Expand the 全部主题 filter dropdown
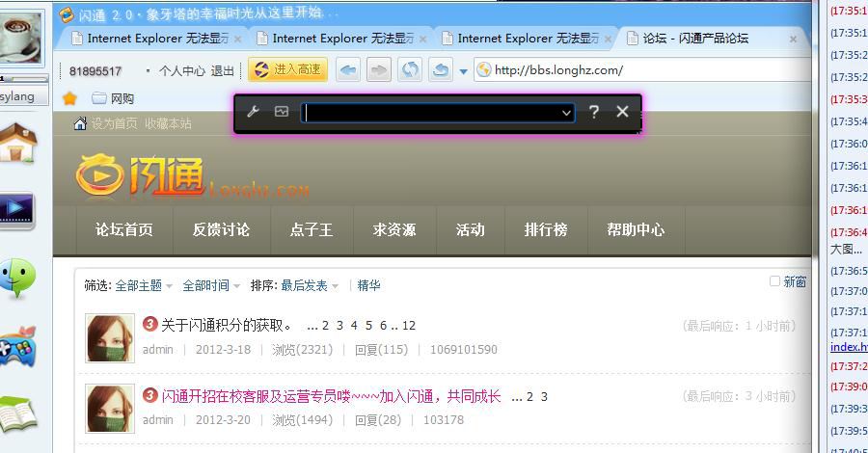The image size is (868, 453). [x=144, y=285]
